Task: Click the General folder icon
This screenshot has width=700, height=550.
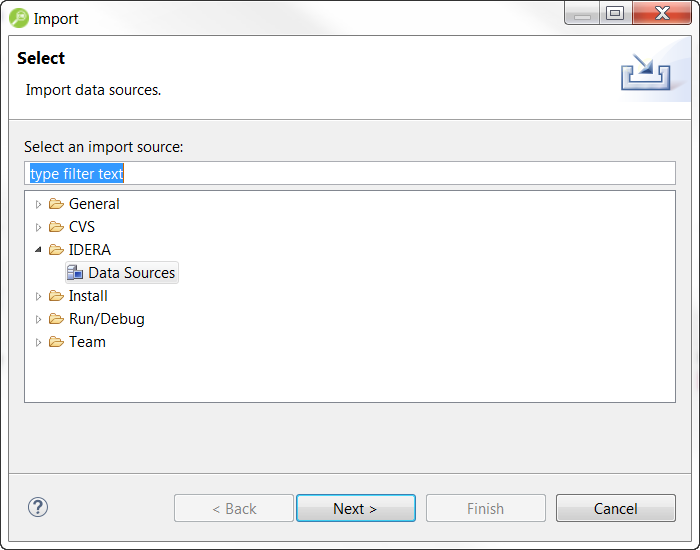Action: click(56, 204)
